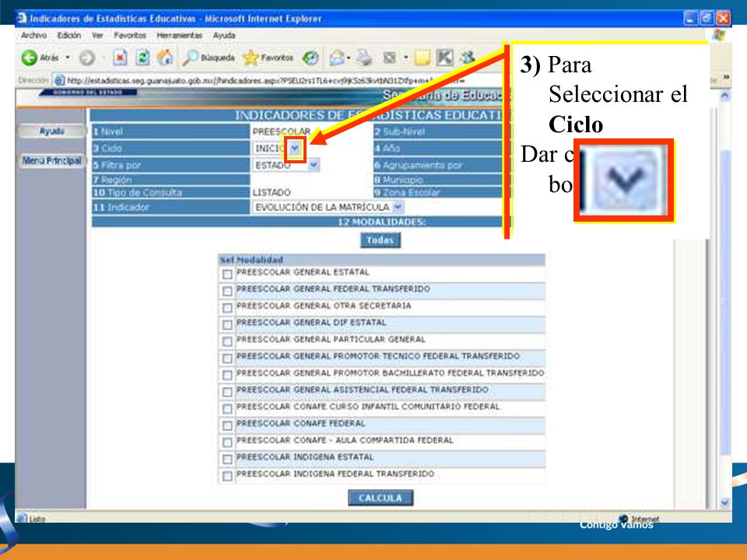Check PREESCOLAR CONAFE AULA COMPARTIDA box

coord(227,443)
